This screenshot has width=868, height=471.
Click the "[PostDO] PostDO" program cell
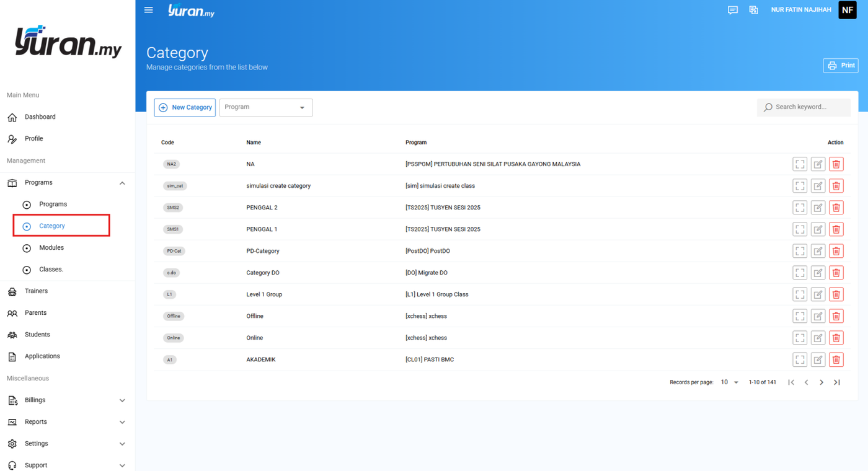click(428, 251)
